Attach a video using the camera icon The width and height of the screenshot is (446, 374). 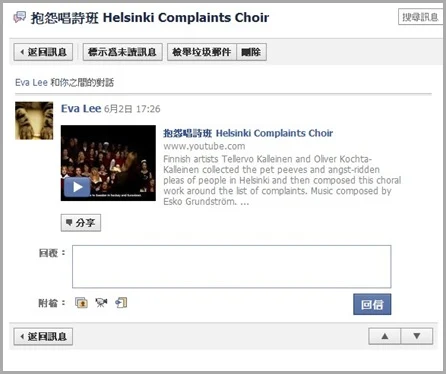tap(101, 303)
